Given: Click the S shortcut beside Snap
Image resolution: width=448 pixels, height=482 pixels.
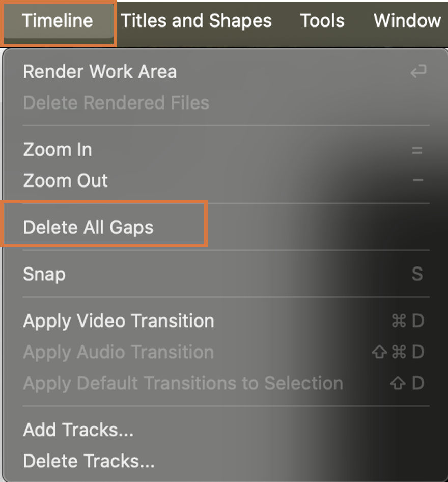Looking at the screenshot, I should [x=417, y=274].
